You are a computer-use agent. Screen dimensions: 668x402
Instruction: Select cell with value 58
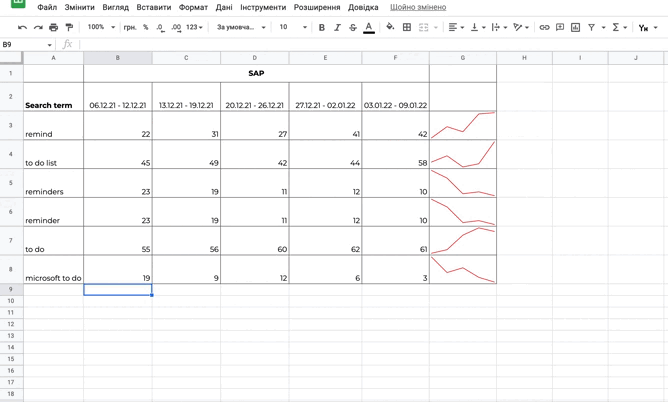395,154
